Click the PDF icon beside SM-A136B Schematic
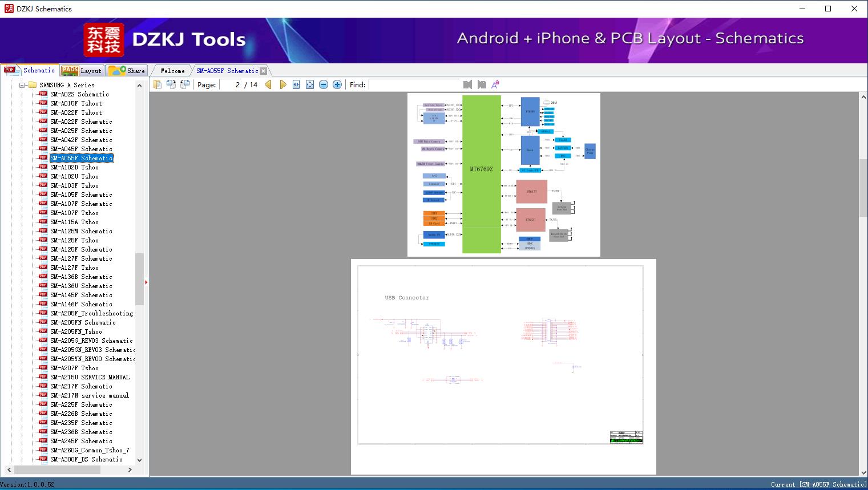 (x=43, y=277)
